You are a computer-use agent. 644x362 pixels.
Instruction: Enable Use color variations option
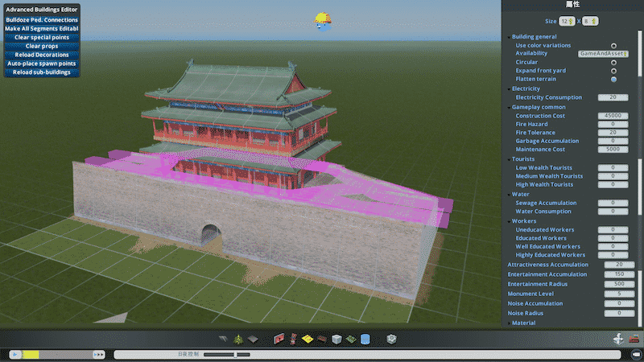pyautogui.click(x=613, y=46)
